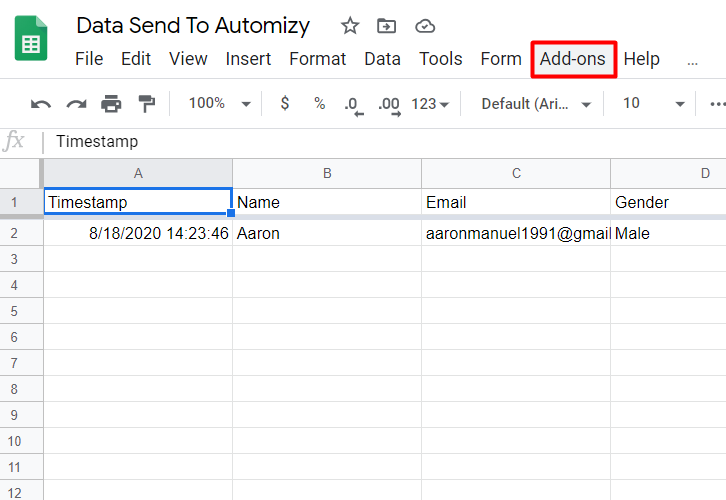Click the Google Sheets home logo

tap(31, 38)
